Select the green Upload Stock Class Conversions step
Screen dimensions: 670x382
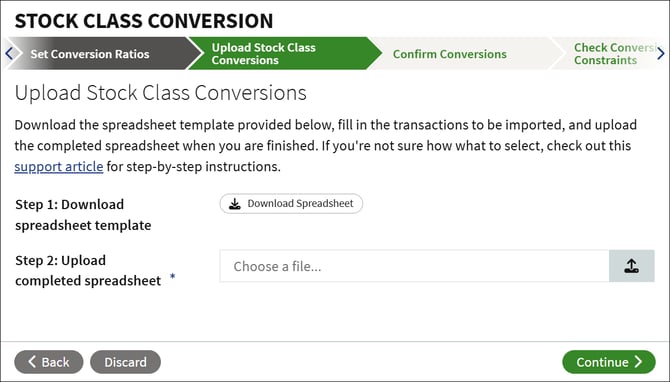pos(264,54)
